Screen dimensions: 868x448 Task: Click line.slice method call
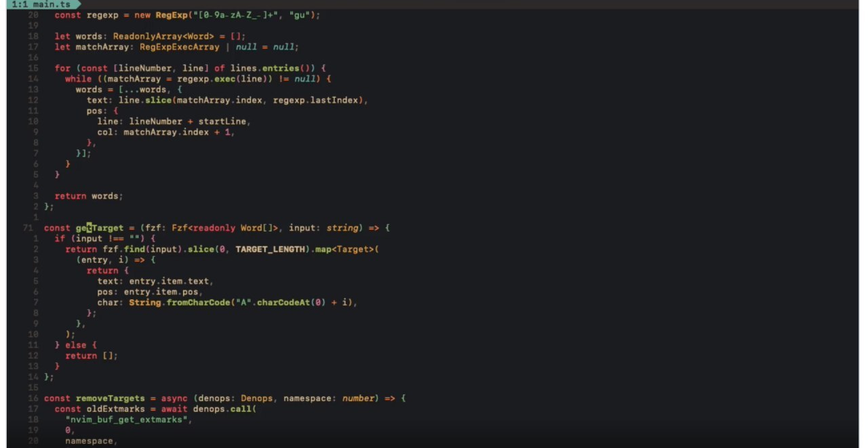(x=144, y=100)
